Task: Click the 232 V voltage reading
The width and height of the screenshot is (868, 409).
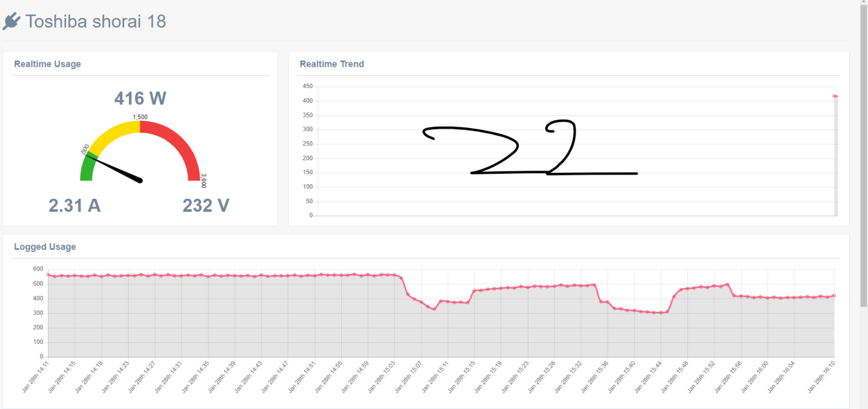Action: [x=206, y=206]
